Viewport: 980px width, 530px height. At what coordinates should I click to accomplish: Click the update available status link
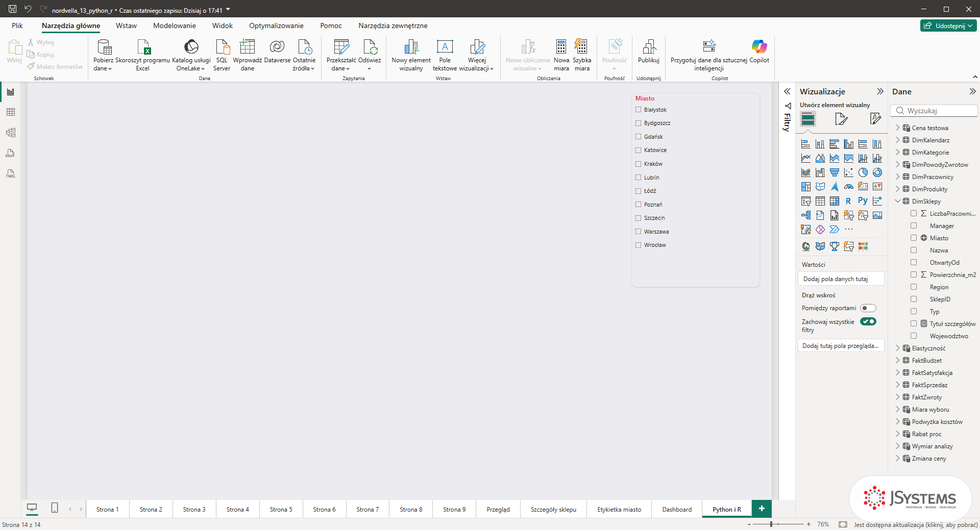916,524
